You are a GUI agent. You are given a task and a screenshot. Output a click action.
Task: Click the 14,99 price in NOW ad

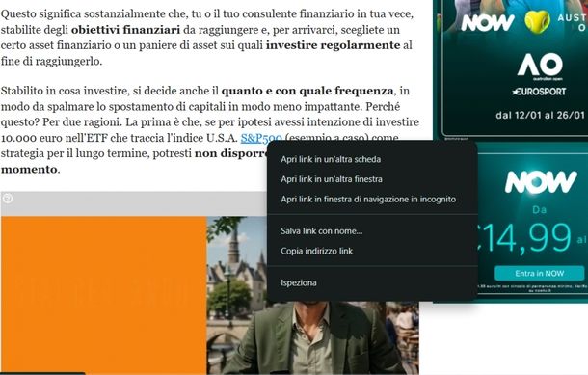tap(523, 237)
